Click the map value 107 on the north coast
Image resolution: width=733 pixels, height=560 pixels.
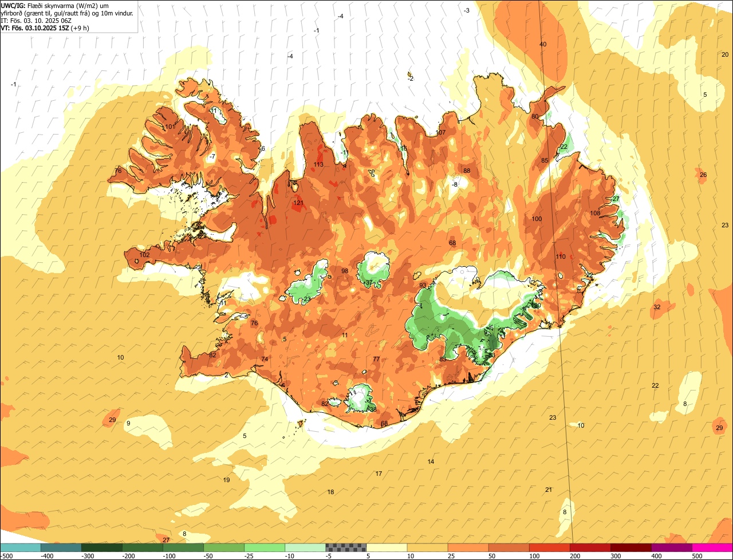[440, 133]
